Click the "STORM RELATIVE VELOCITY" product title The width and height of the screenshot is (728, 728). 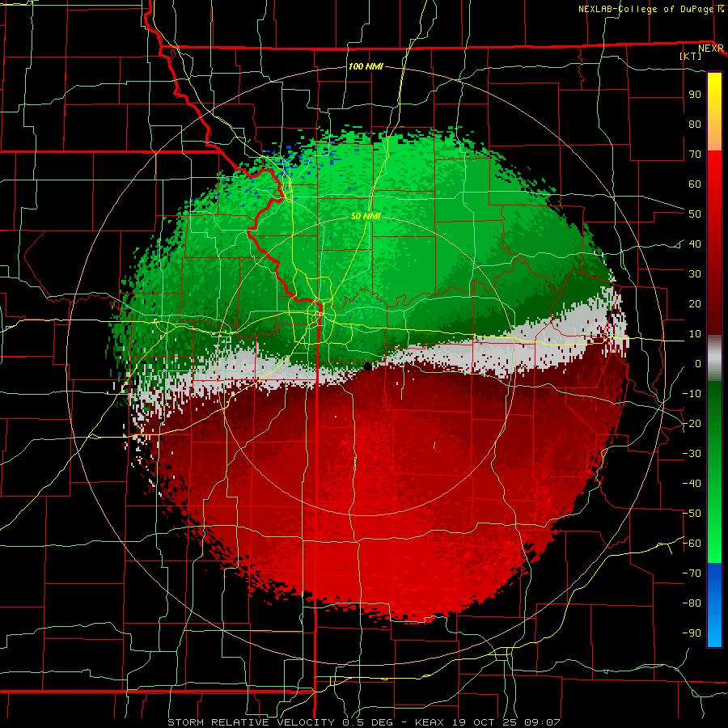point(251,722)
